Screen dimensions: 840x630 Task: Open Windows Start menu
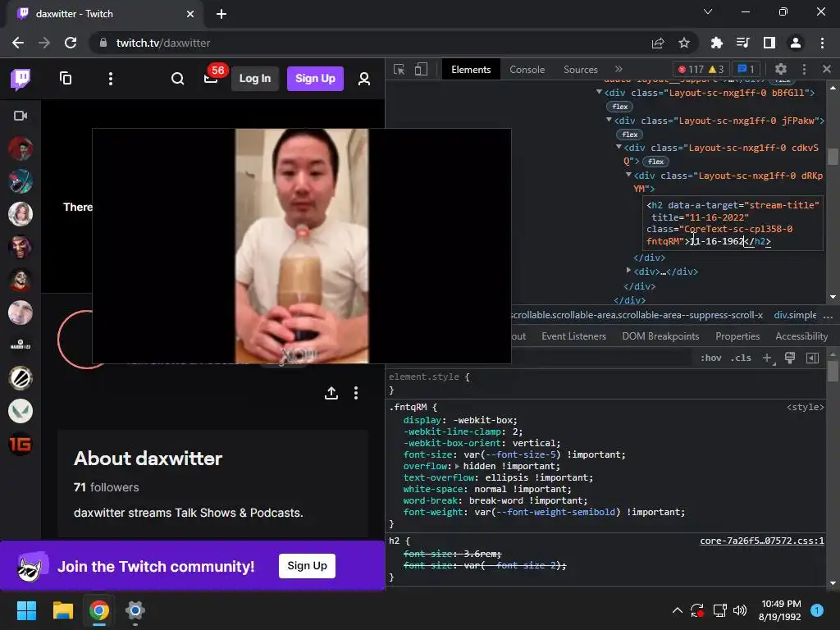(26, 610)
